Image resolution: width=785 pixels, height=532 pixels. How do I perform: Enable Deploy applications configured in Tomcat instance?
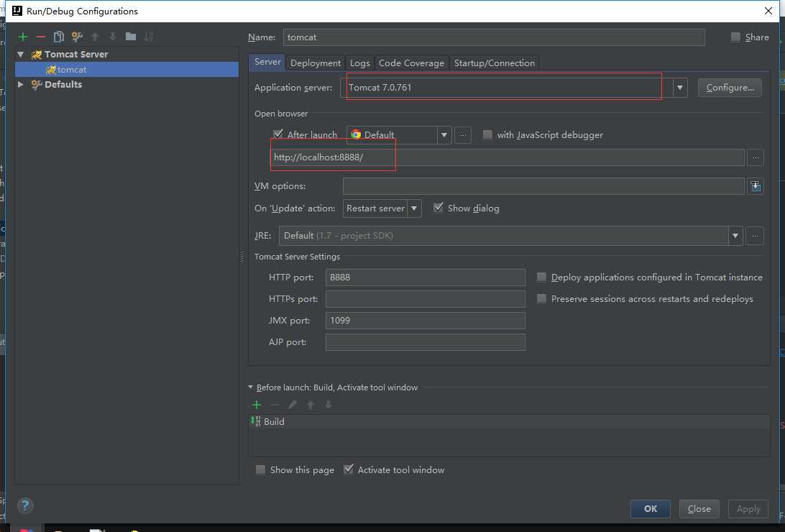541,277
